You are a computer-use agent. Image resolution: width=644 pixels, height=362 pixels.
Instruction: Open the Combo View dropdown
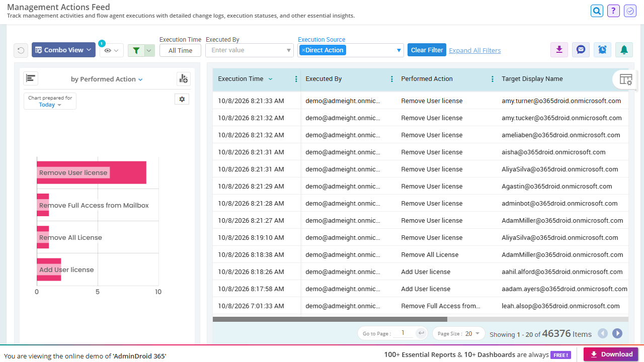click(63, 50)
